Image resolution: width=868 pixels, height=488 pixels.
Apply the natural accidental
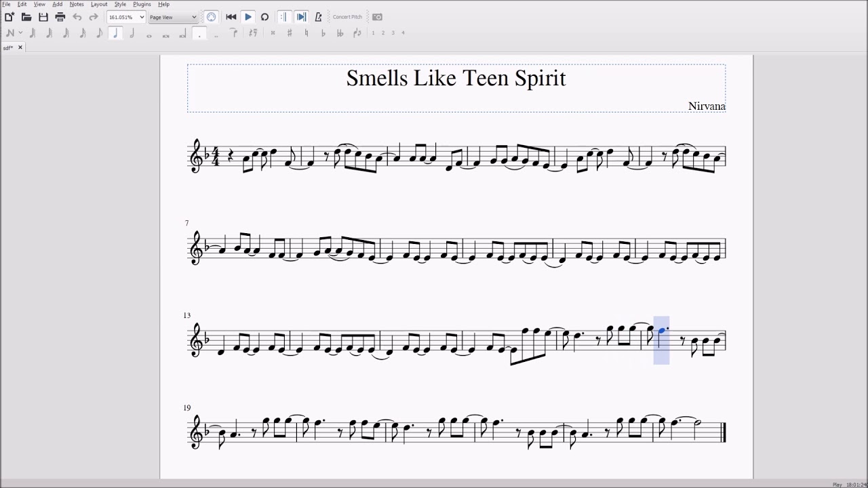307,33
